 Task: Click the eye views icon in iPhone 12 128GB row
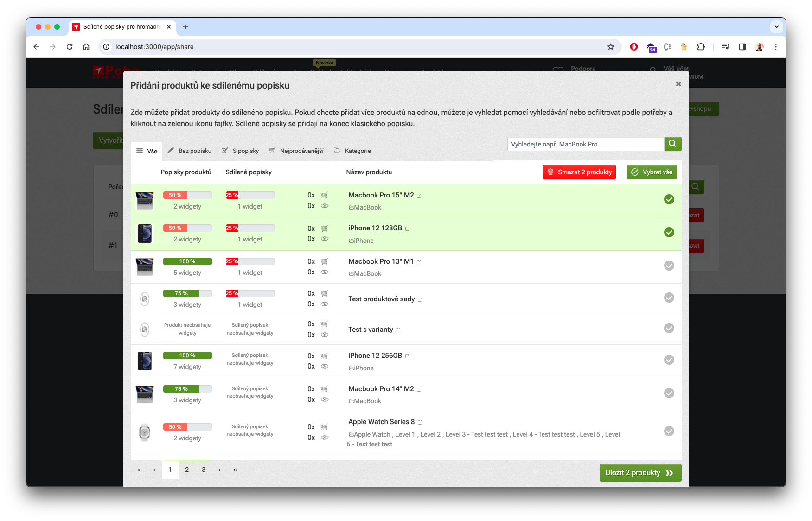[325, 239]
